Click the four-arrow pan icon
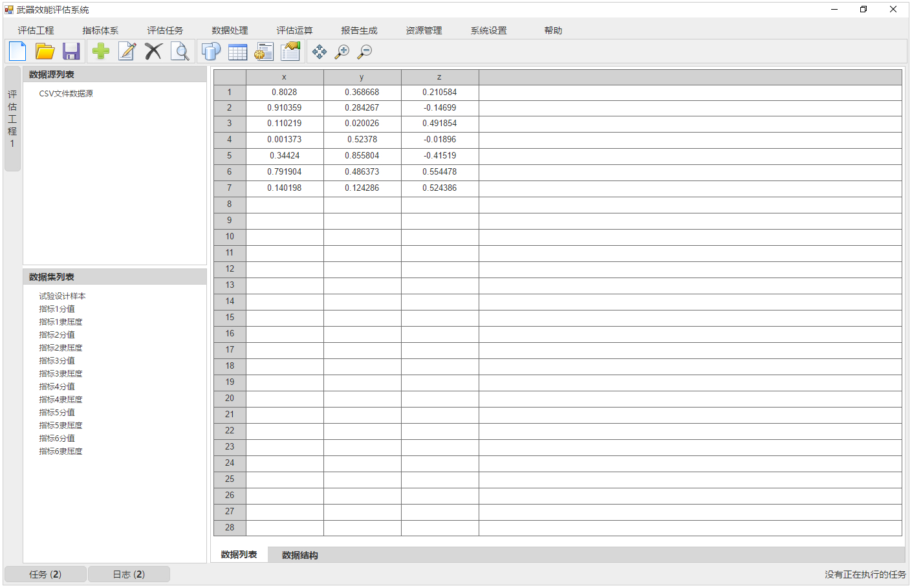The width and height of the screenshot is (912, 588). point(319,52)
